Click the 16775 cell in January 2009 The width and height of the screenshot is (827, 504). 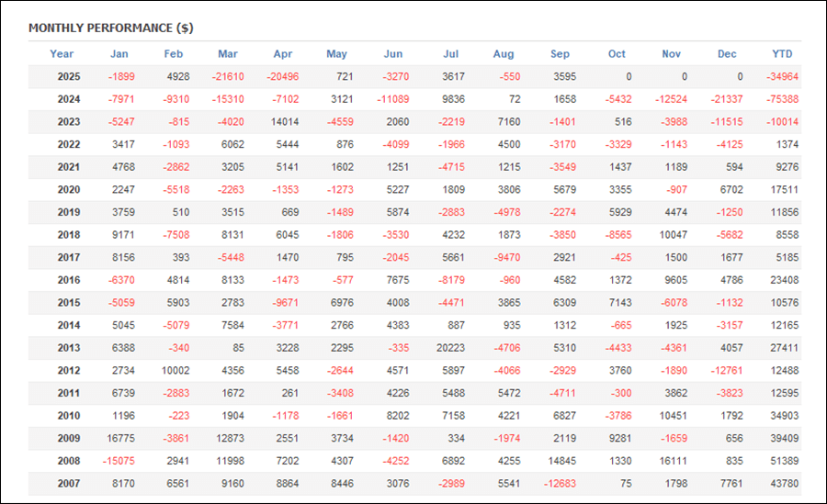[x=119, y=439]
